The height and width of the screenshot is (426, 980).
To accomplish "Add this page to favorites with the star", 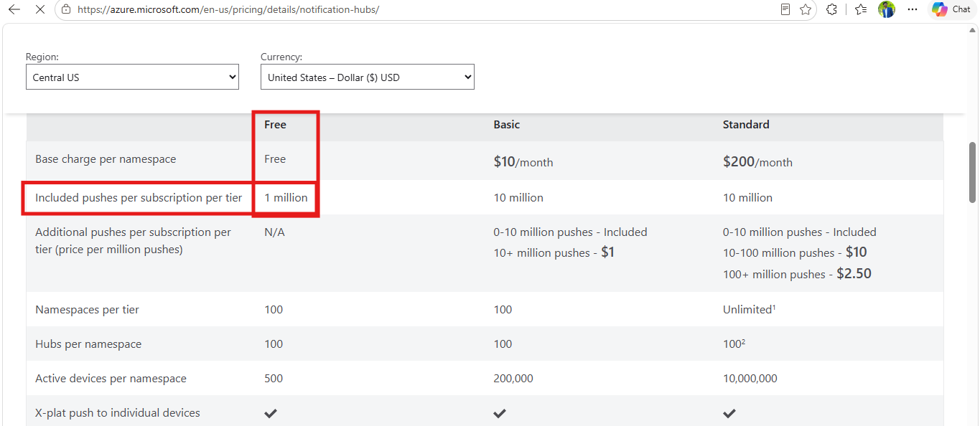I will click(806, 9).
